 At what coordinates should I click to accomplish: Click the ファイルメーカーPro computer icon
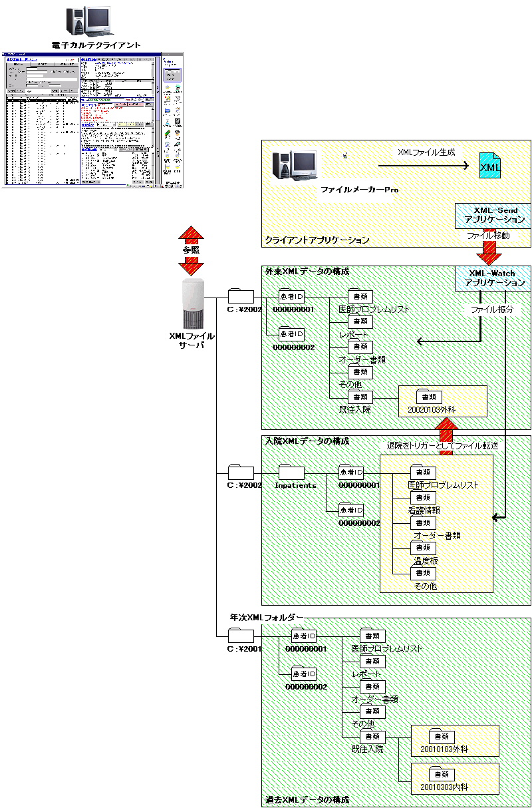293,165
